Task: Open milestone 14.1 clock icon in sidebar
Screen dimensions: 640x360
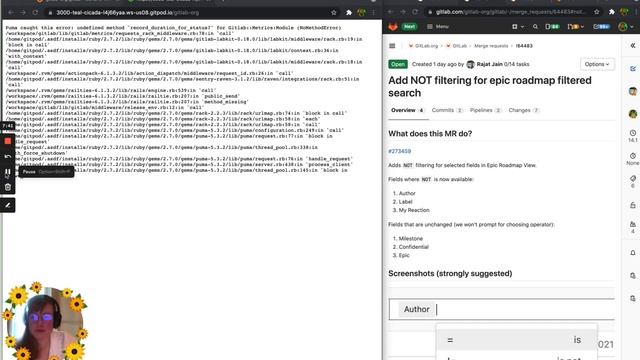Action: coord(633,133)
